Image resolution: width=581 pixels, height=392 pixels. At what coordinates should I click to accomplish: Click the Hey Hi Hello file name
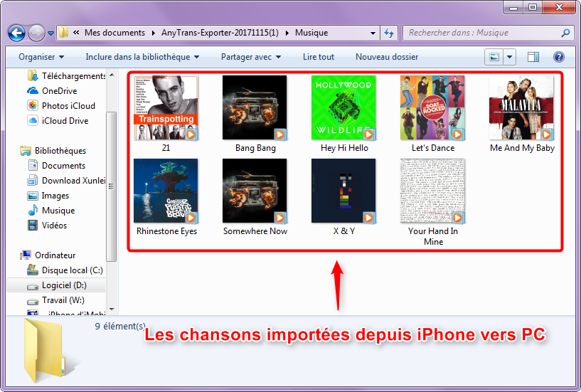pyautogui.click(x=344, y=148)
